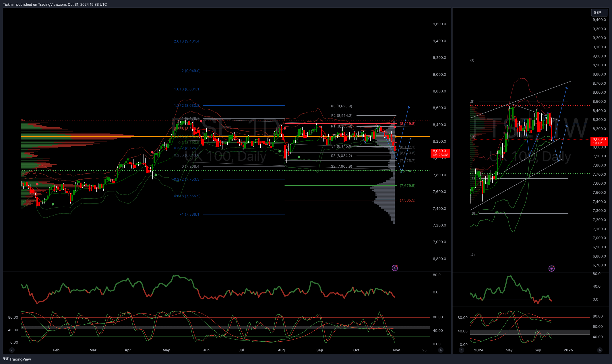Click the 9,400.0 price on the right chart scale
612x364 pixels.
(x=599, y=20)
